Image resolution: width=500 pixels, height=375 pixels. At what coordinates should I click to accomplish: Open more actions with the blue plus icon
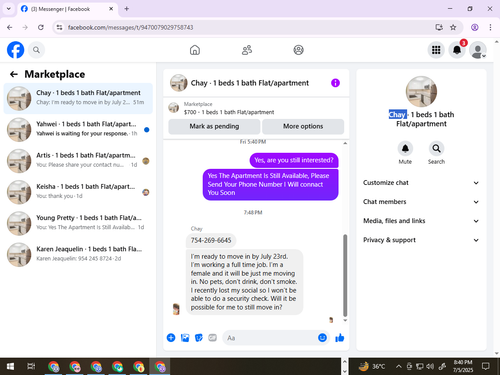coord(171,338)
